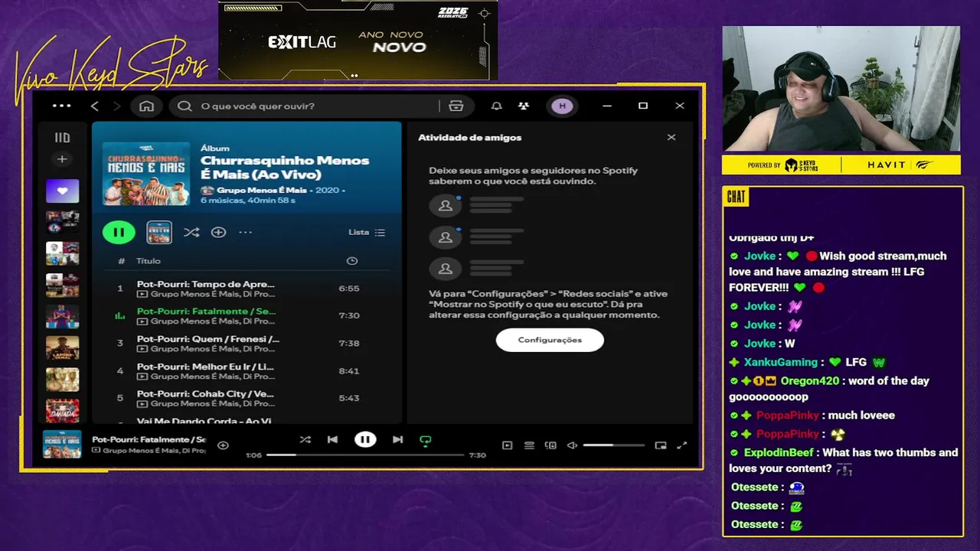Image resolution: width=980 pixels, height=551 pixels.
Task: Expand Your Library sidebar
Action: click(x=62, y=138)
